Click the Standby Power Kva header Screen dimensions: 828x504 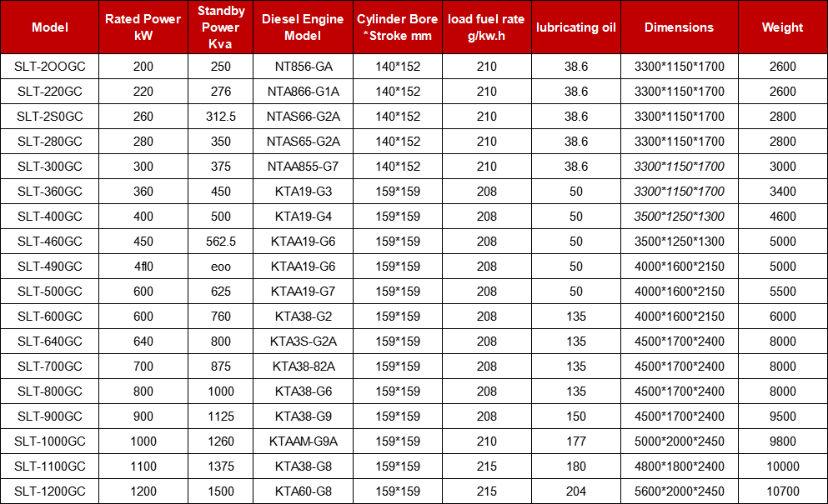(x=221, y=27)
